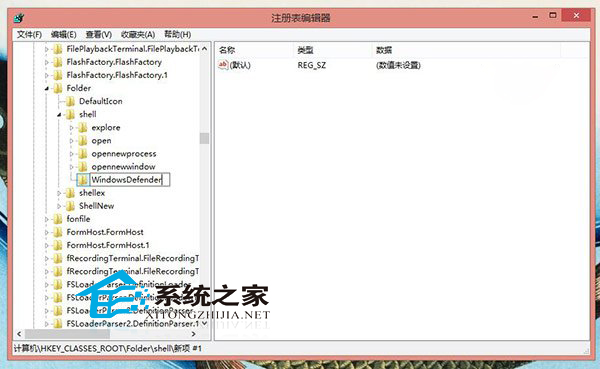600x369 pixels.
Task: Click the open key folder icon
Action: [x=83, y=140]
